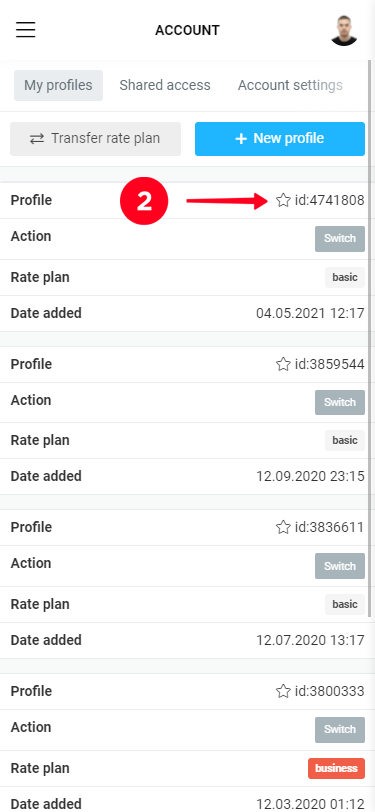
Task: Switch to profile id:3836611
Action: (x=340, y=566)
